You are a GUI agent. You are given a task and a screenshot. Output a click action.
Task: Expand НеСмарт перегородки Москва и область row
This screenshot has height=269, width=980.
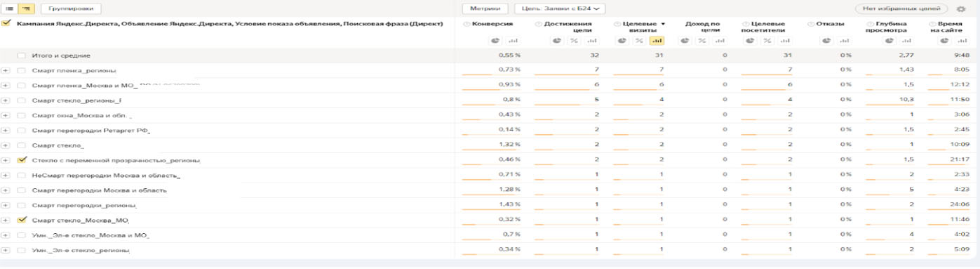[6, 175]
